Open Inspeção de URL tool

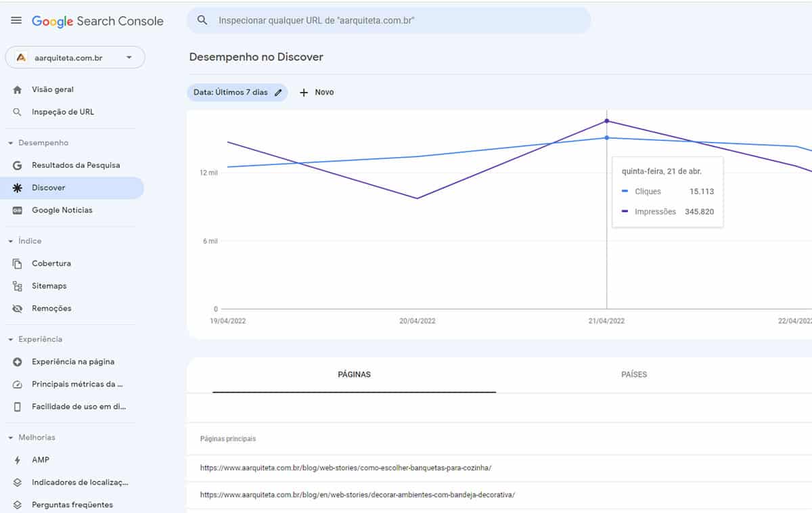coord(63,111)
